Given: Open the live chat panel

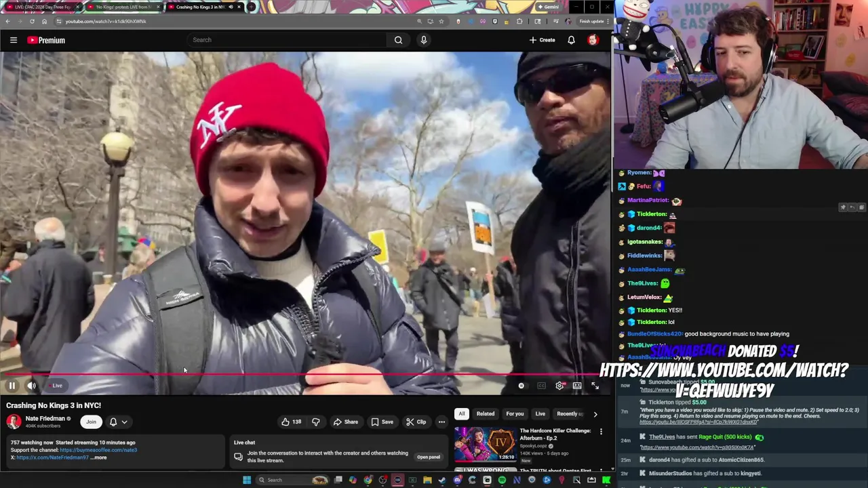Looking at the screenshot, I should 428,457.
